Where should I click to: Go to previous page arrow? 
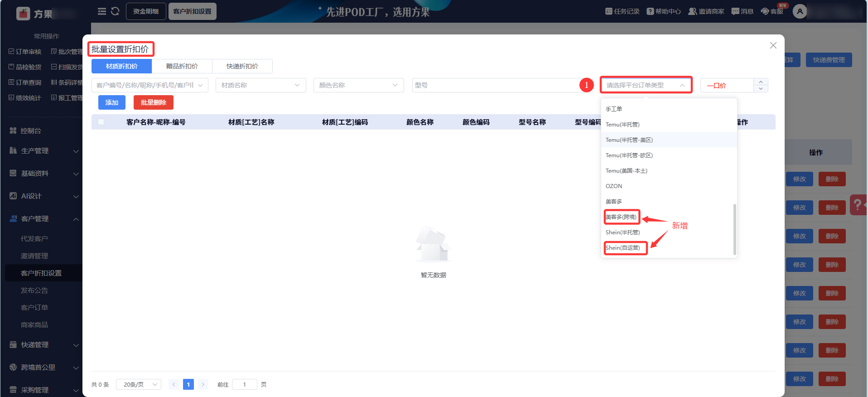point(174,384)
